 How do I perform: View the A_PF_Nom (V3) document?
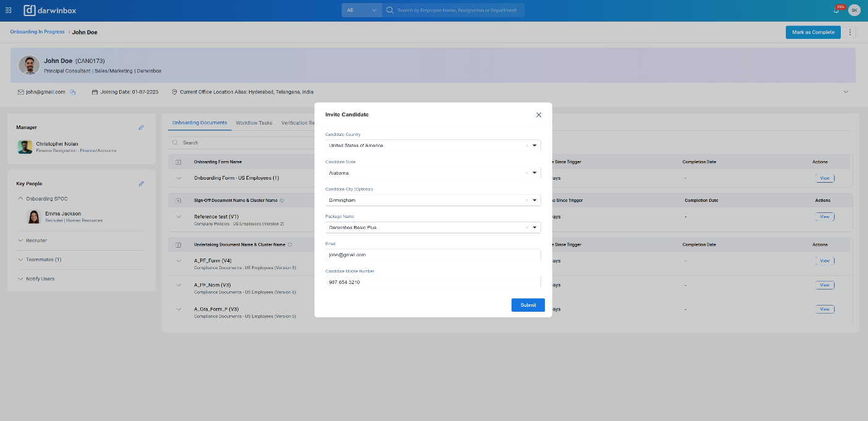(x=825, y=285)
